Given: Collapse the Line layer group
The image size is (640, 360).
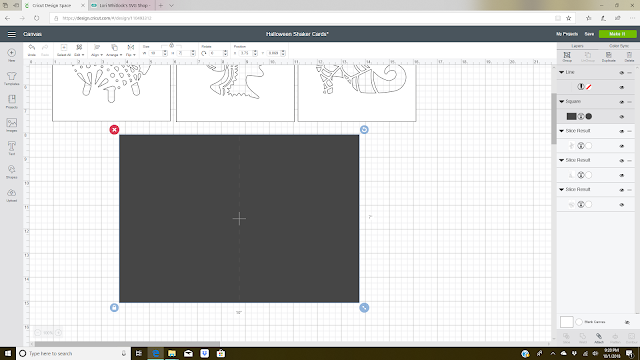Looking at the screenshot, I should (x=562, y=72).
